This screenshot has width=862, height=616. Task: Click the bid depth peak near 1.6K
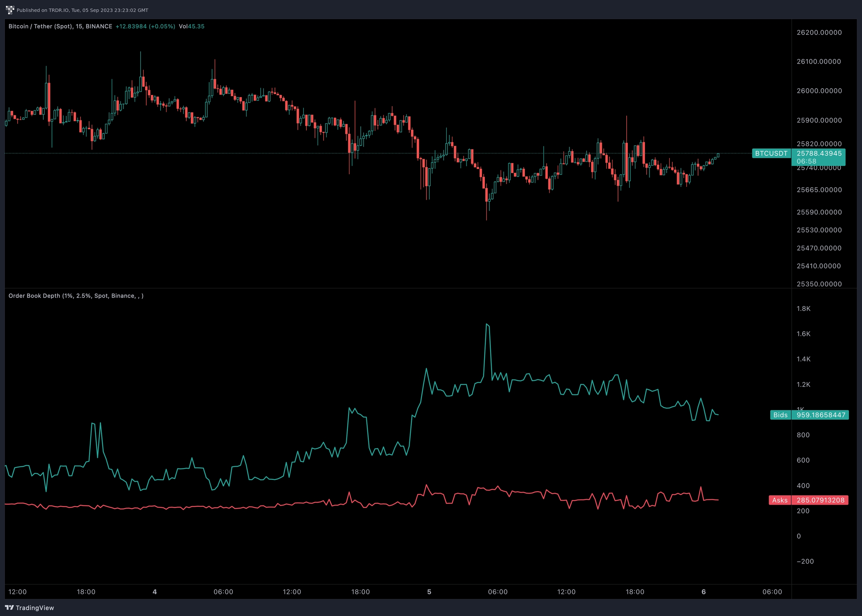click(487, 324)
